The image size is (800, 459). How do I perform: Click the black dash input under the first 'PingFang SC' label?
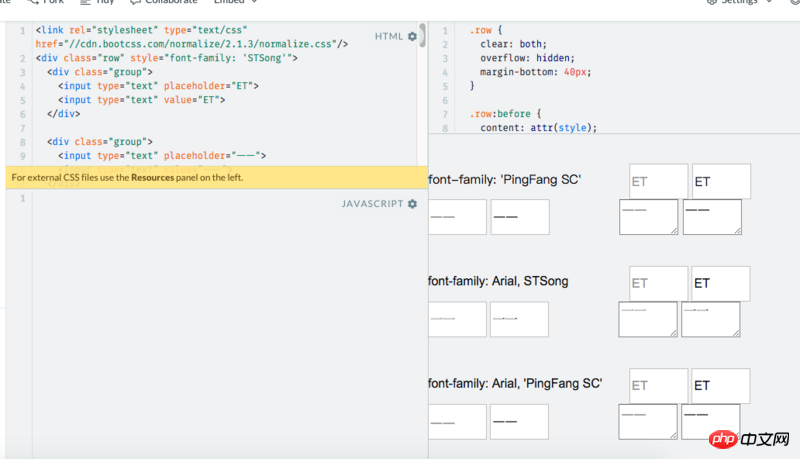coord(519,217)
